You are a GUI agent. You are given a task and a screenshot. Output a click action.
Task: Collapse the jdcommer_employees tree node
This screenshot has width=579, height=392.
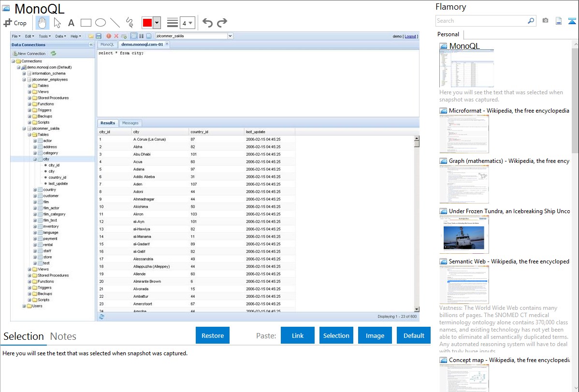(x=24, y=79)
